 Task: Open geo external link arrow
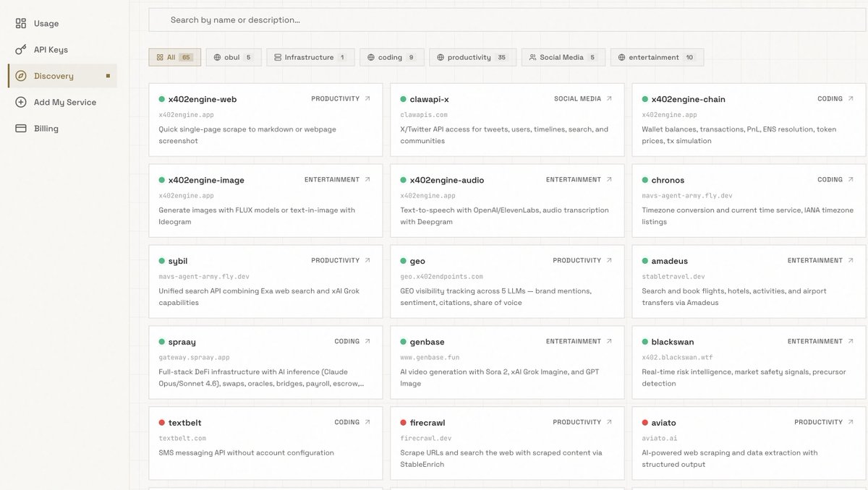pyautogui.click(x=609, y=260)
